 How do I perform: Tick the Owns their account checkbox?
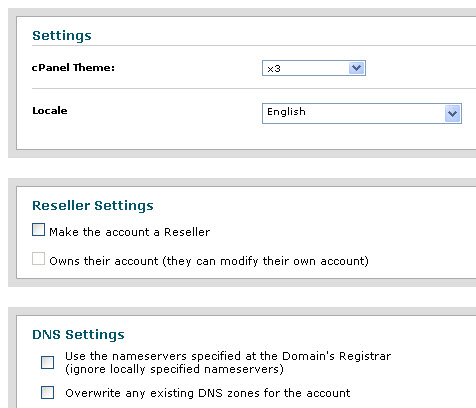click(x=38, y=259)
